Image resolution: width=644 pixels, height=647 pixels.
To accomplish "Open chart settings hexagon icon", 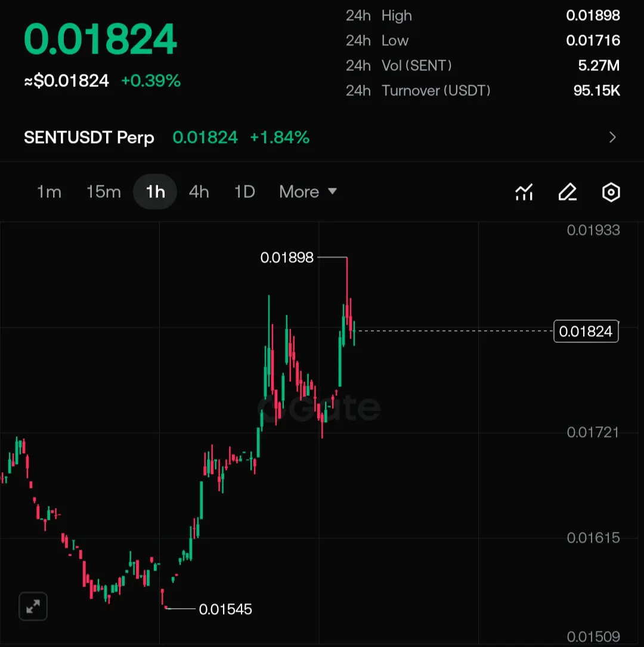I will pyautogui.click(x=611, y=192).
